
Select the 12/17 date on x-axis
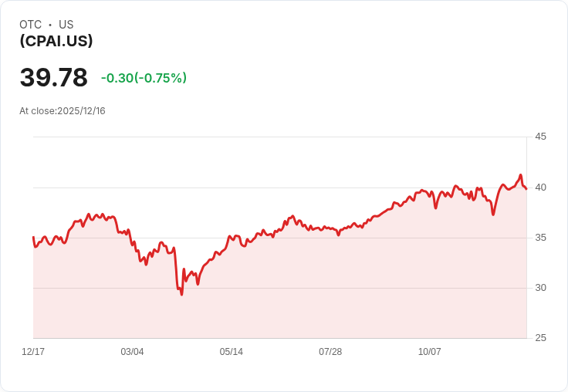tap(33, 352)
